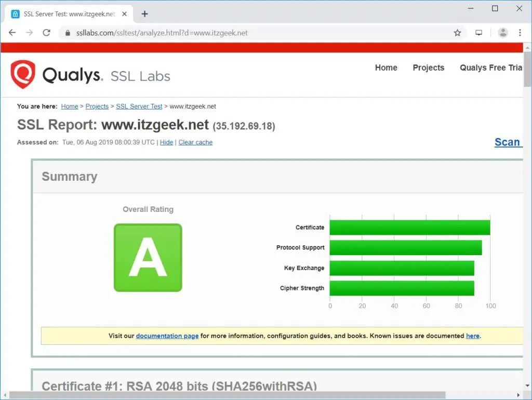Click the Certificate #1 RSA 2048 bits heading

[179, 386]
